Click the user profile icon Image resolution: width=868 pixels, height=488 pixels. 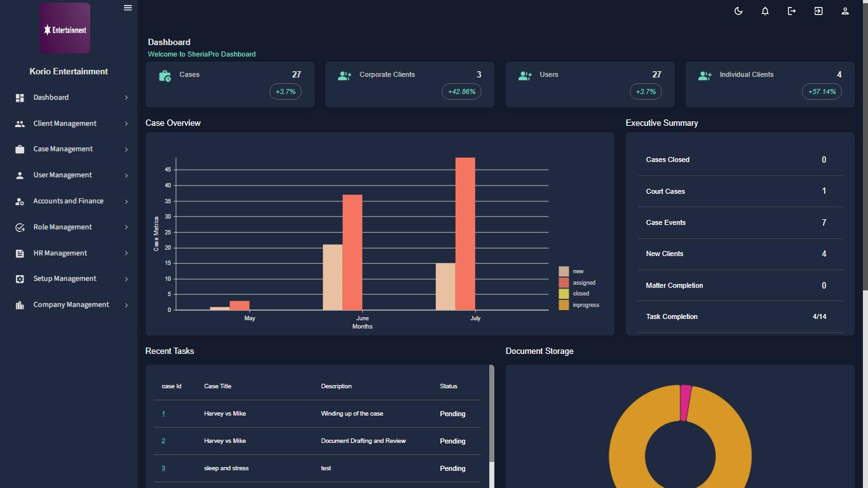click(x=845, y=11)
